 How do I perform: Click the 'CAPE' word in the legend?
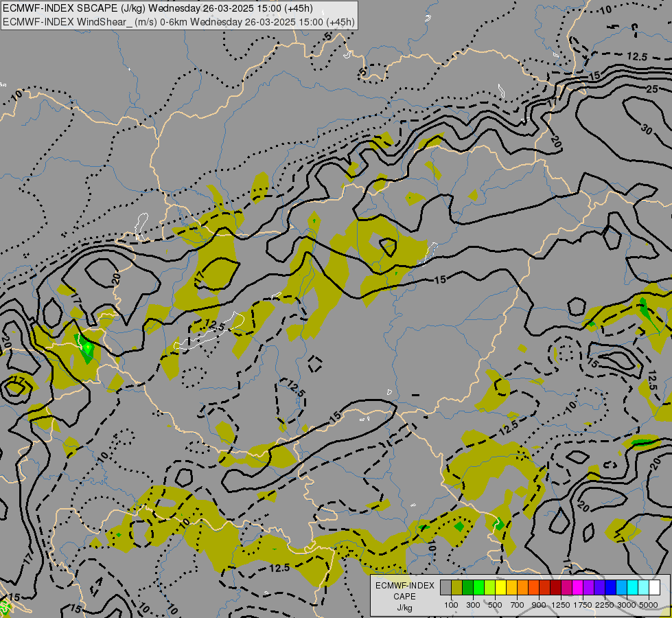pyautogui.click(x=404, y=597)
